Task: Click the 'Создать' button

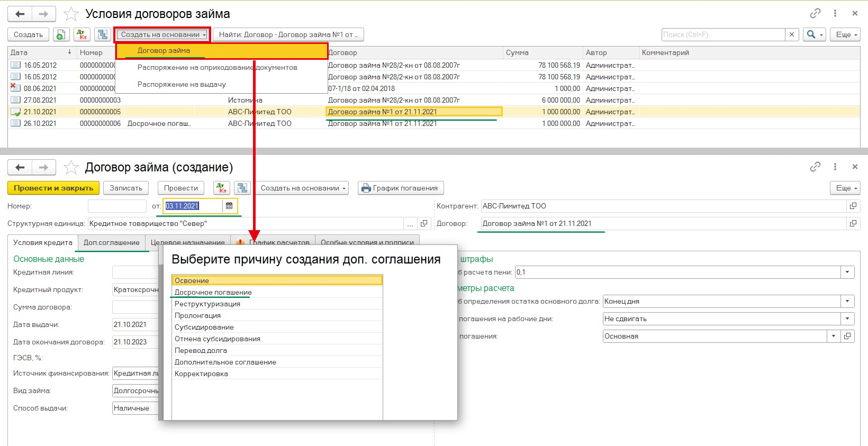Action: click(x=29, y=35)
